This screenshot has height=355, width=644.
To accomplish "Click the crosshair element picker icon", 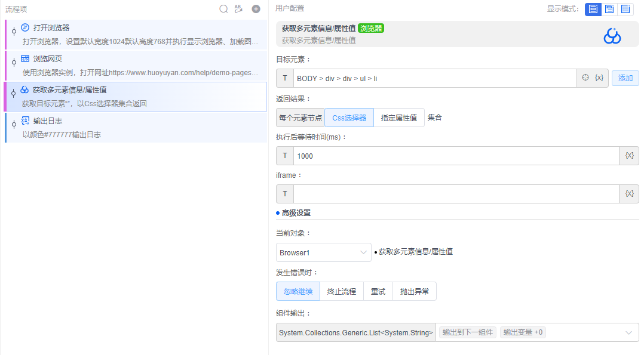I will 586,78.
